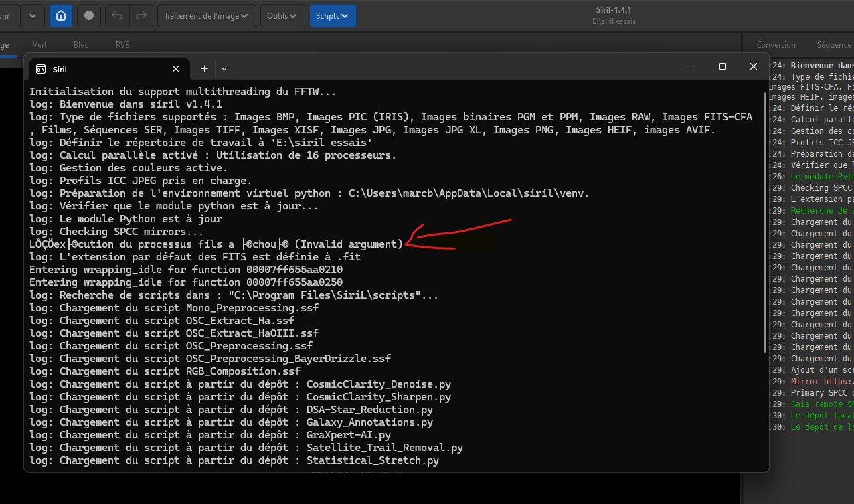Screen dimensions: 854x504
Task: Click the line loading GraXpert-AI.py
Action: [x=210, y=435]
